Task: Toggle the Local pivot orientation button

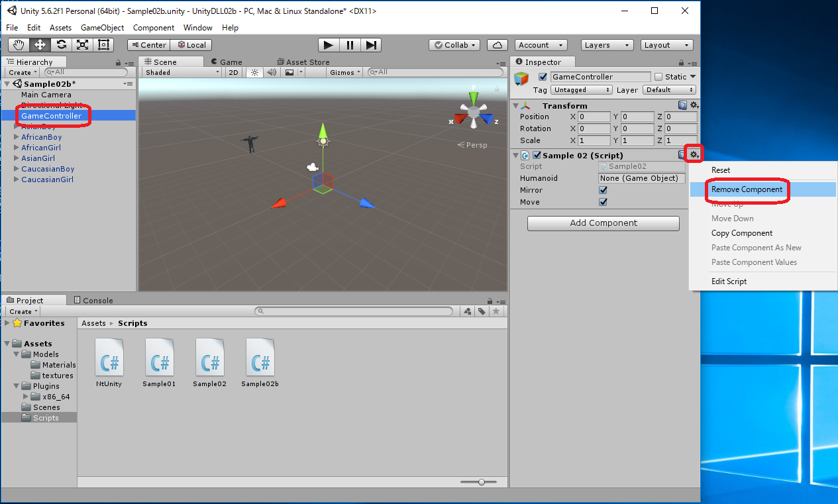Action: (191, 45)
